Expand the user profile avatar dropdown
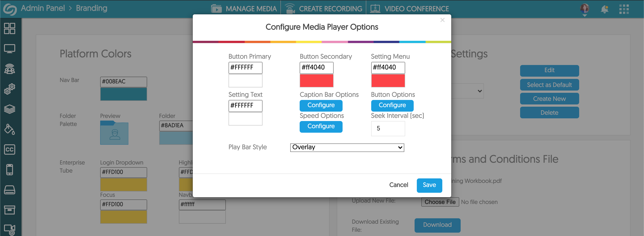 coord(584,9)
